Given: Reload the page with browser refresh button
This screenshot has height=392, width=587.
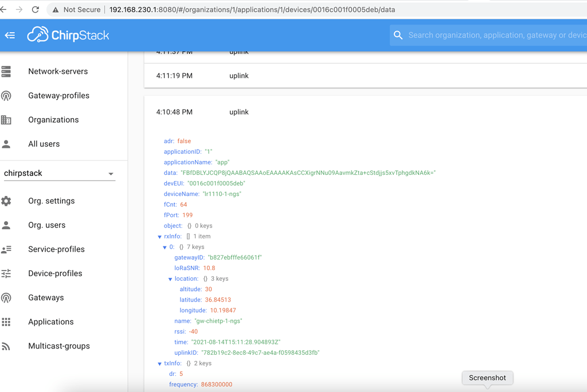Looking at the screenshot, I should tap(36, 10).
